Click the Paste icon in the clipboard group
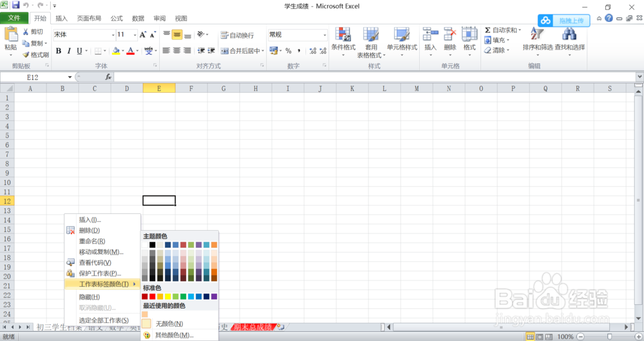Screen dimensions: 644x341 tap(11, 35)
